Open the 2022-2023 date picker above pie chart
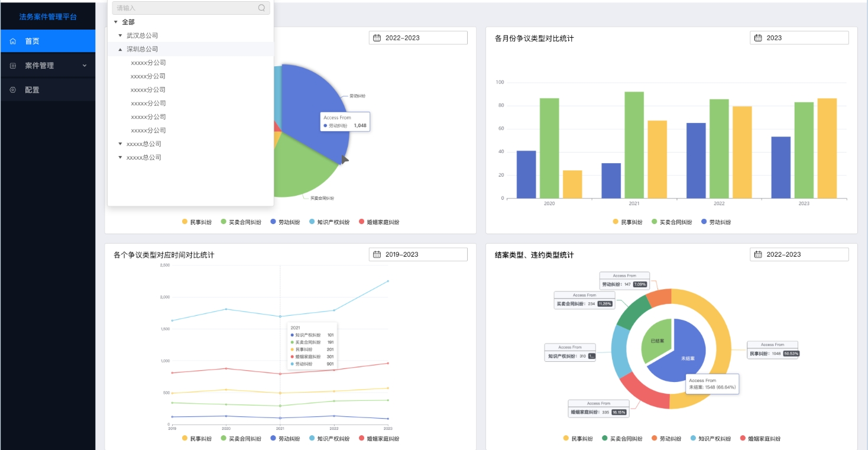 (x=418, y=38)
